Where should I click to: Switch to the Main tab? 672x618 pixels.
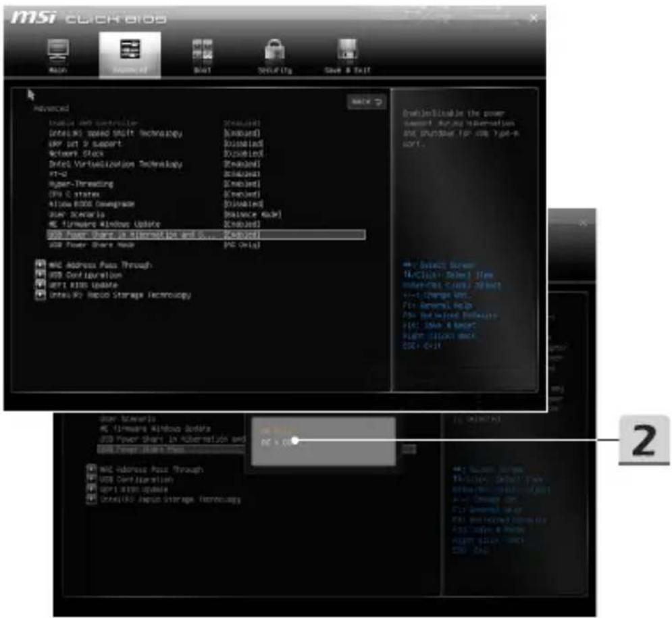(x=58, y=56)
